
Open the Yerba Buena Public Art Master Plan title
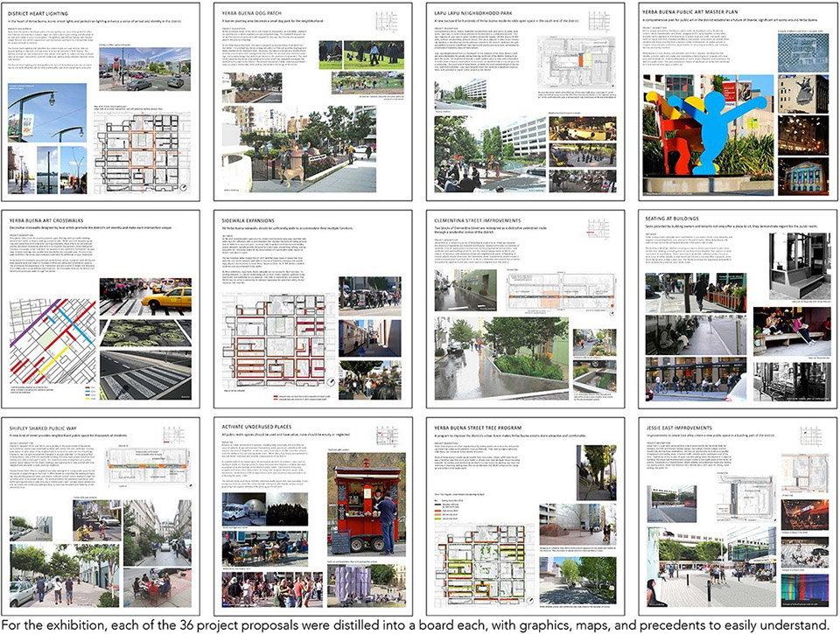(682, 11)
